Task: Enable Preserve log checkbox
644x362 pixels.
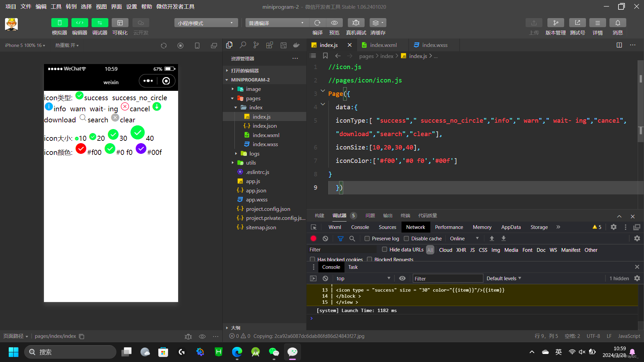Action: (x=367, y=239)
